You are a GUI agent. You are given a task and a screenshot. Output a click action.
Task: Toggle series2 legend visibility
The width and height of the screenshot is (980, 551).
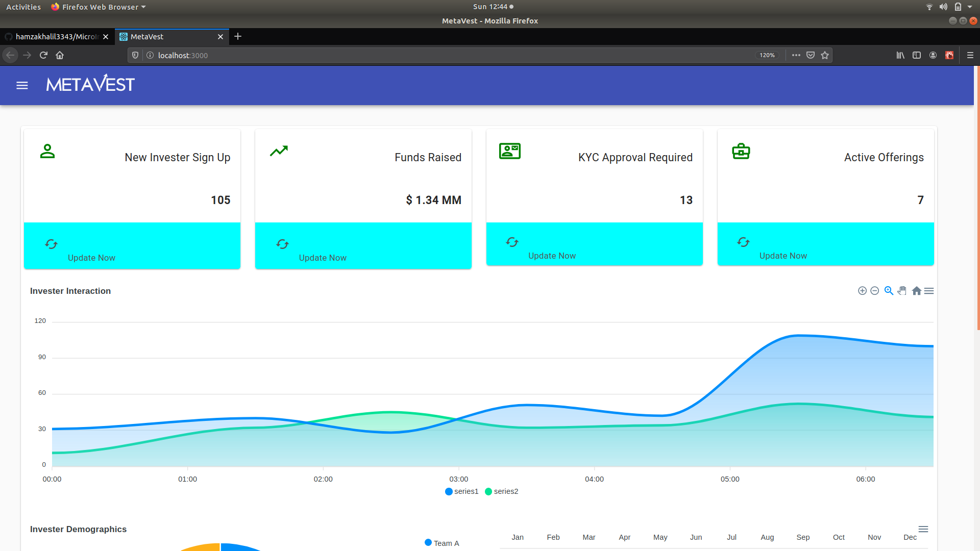(x=501, y=491)
